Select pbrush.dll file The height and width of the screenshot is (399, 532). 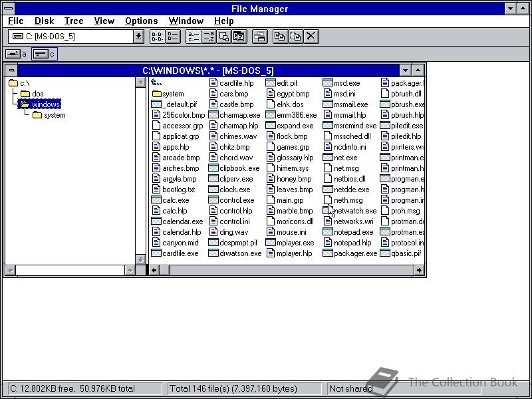coord(402,94)
